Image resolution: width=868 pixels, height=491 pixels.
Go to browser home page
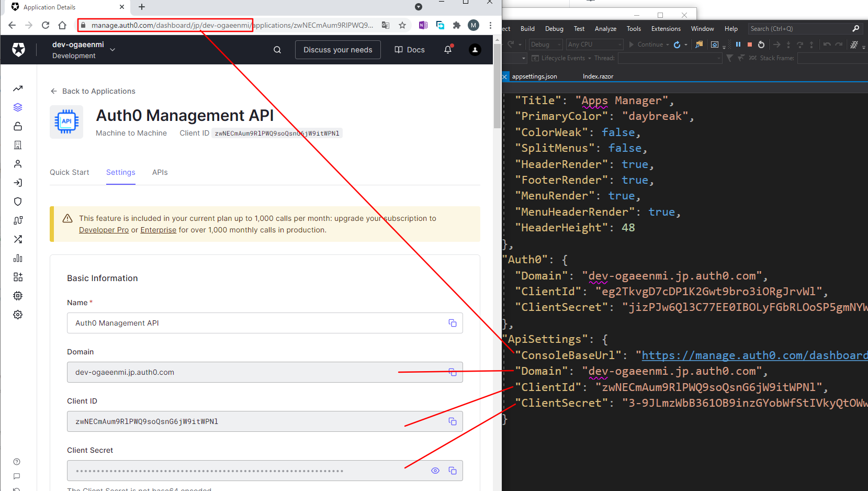[62, 25]
